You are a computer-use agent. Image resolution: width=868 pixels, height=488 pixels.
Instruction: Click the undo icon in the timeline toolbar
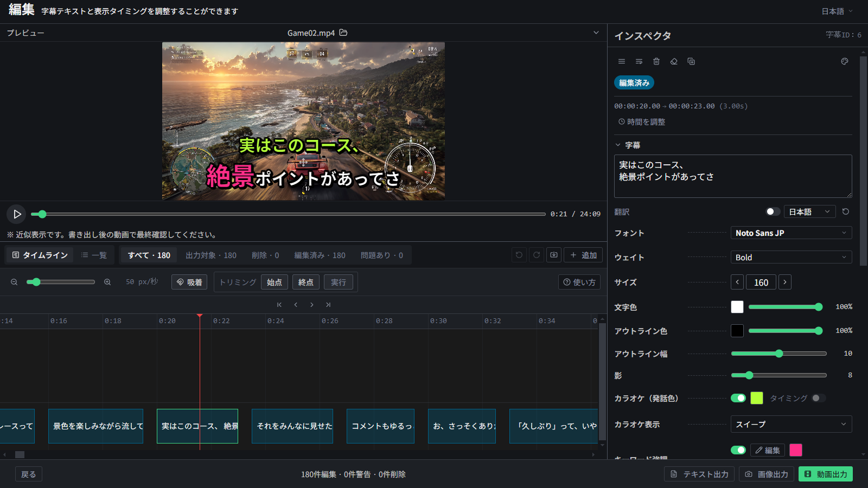[519, 255]
